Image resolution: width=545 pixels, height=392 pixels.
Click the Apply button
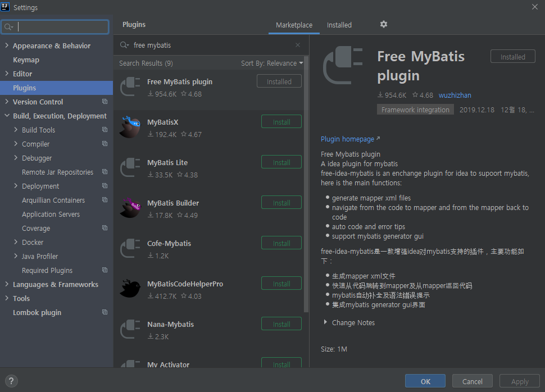pos(520,381)
